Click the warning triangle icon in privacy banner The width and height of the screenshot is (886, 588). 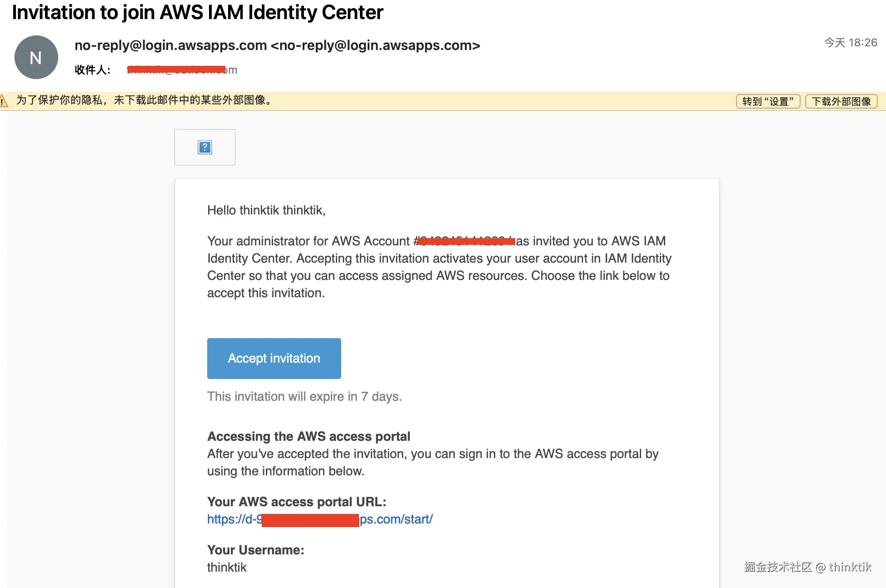tap(3, 100)
